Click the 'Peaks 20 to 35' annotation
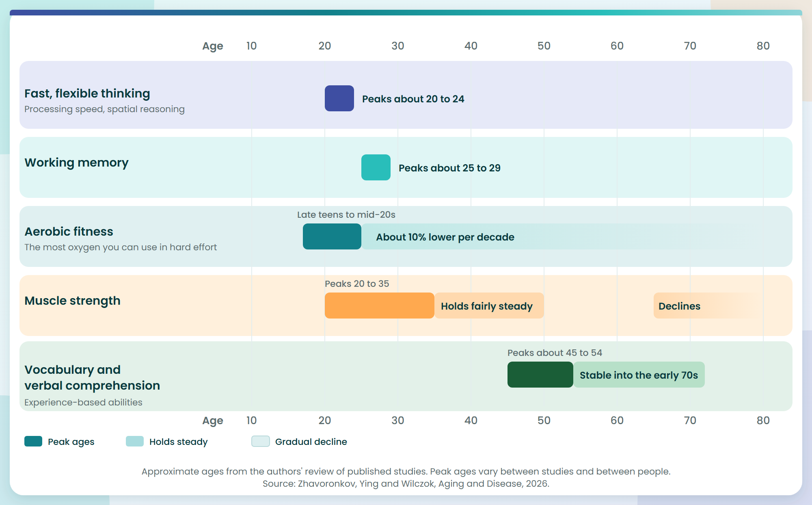This screenshot has width=812, height=505. tap(357, 284)
